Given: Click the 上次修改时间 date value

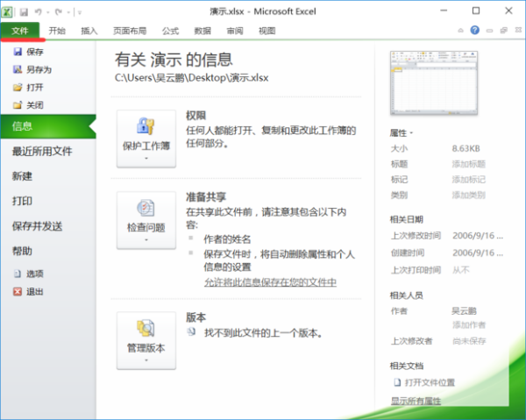Looking at the screenshot, I should pyautogui.click(x=478, y=236).
